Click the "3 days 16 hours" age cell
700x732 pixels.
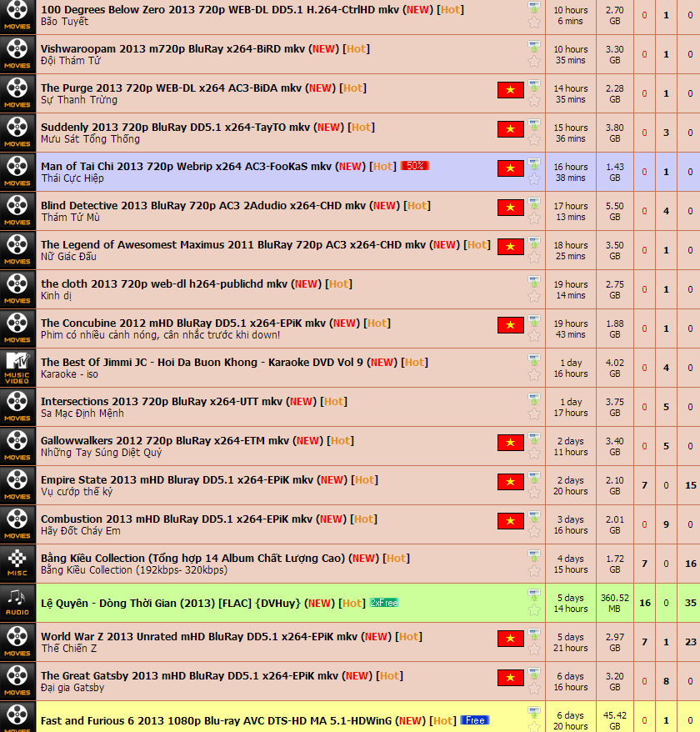pyautogui.click(x=570, y=524)
